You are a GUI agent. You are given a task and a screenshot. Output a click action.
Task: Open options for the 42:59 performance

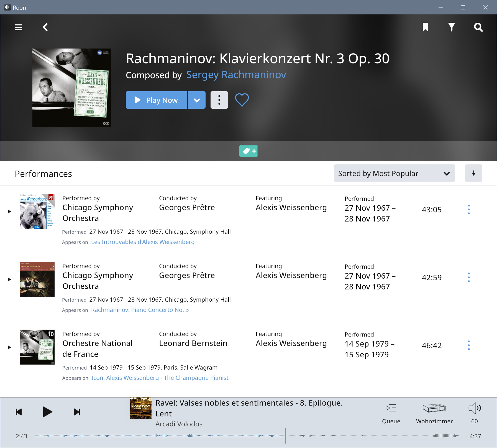click(469, 278)
